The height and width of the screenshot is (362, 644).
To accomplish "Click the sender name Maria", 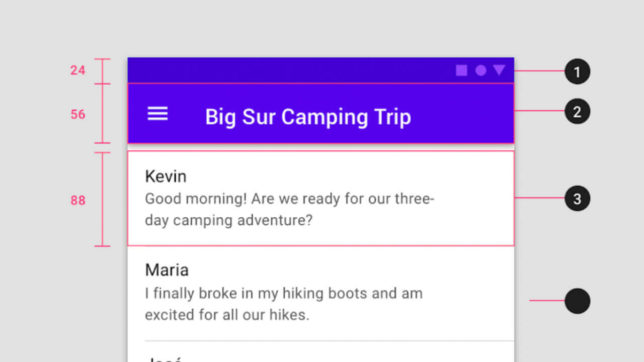I will 167,270.
